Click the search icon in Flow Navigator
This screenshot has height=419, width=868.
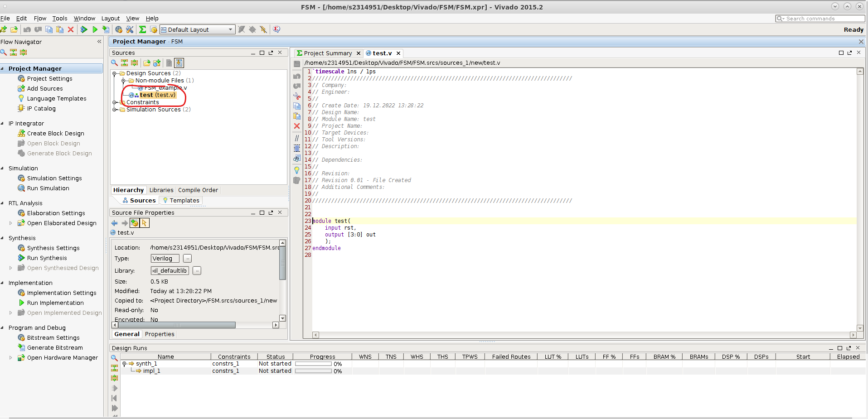click(x=4, y=52)
